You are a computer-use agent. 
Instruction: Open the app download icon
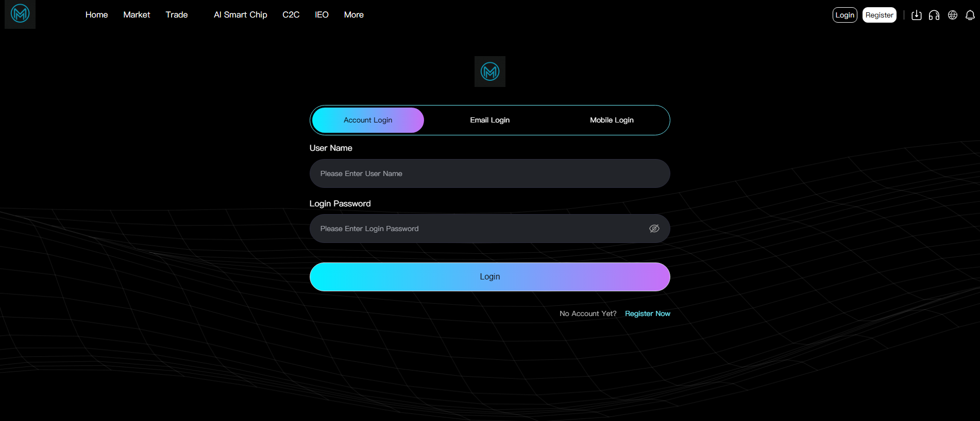(x=917, y=15)
